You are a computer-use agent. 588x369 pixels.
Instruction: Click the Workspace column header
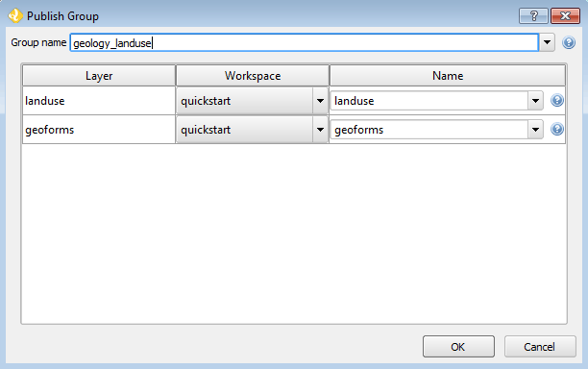tap(253, 76)
